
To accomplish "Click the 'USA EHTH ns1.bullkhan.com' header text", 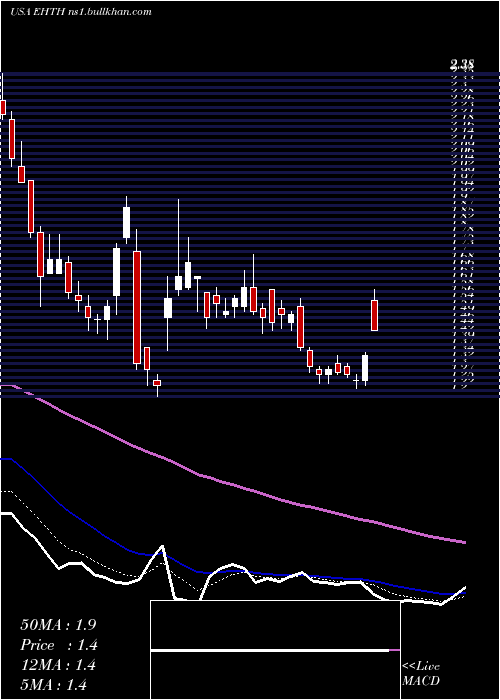I will [80, 12].
